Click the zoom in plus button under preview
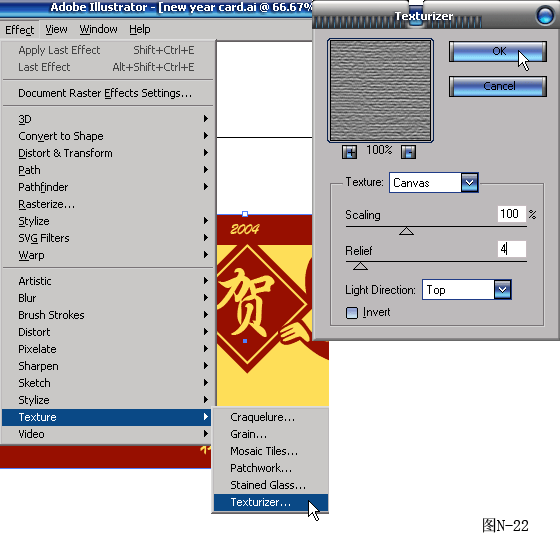Image resolution: width=560 pixels, height=560 pixels. [x=349, y=152]
